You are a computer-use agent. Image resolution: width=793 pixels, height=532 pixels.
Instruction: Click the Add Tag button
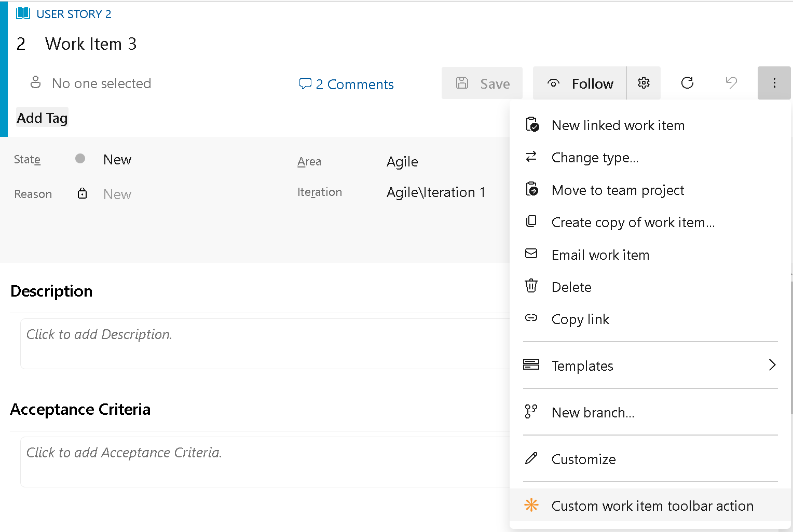pos(42,117)
